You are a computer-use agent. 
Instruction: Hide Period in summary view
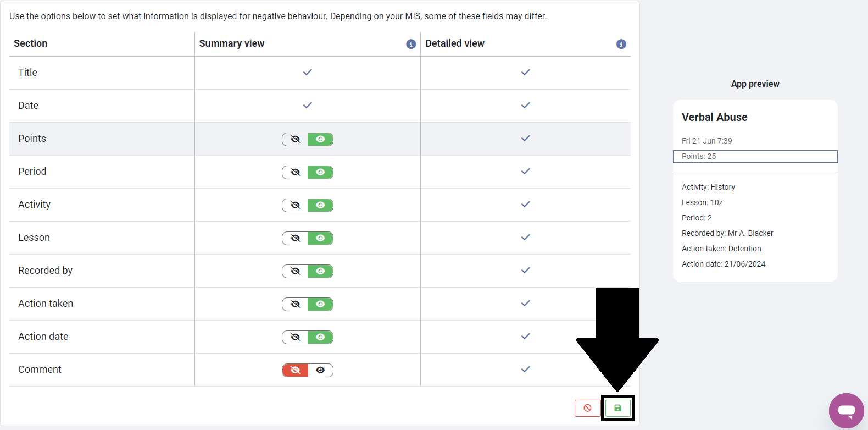(x=295, y=172)
